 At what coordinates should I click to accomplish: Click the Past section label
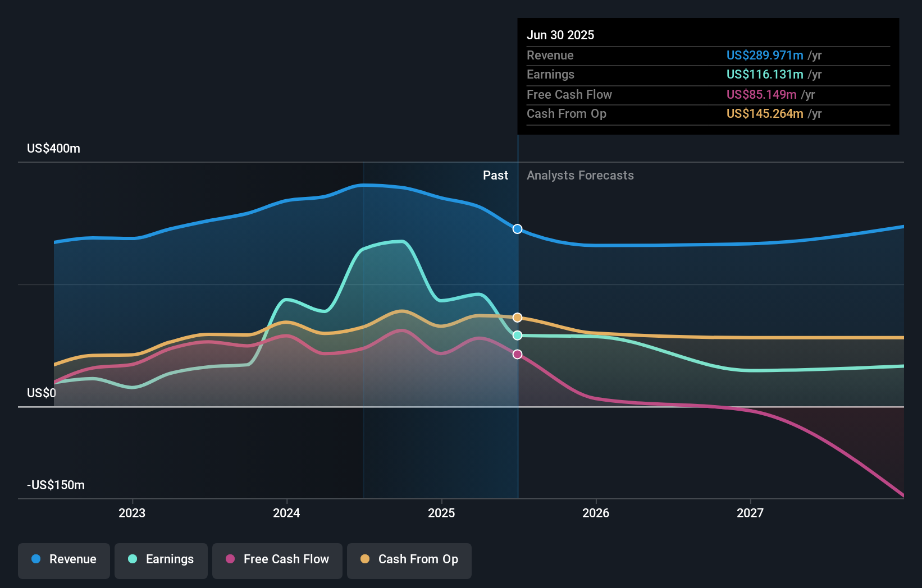click(x=495, y=176)
